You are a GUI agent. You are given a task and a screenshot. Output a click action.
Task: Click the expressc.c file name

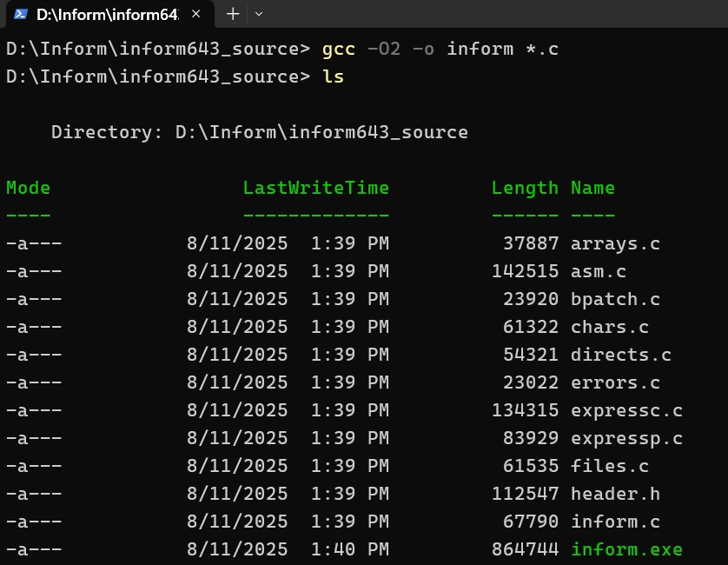tap(626, 410)
